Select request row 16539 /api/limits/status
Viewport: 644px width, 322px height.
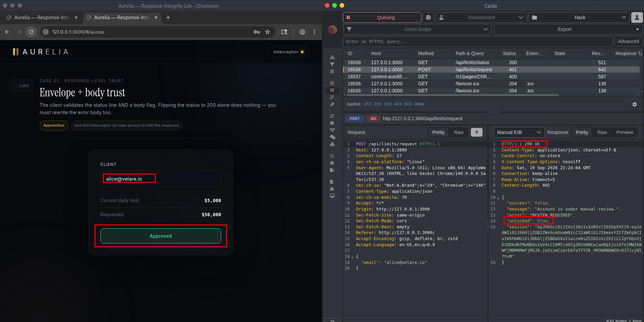click(491, 62)
